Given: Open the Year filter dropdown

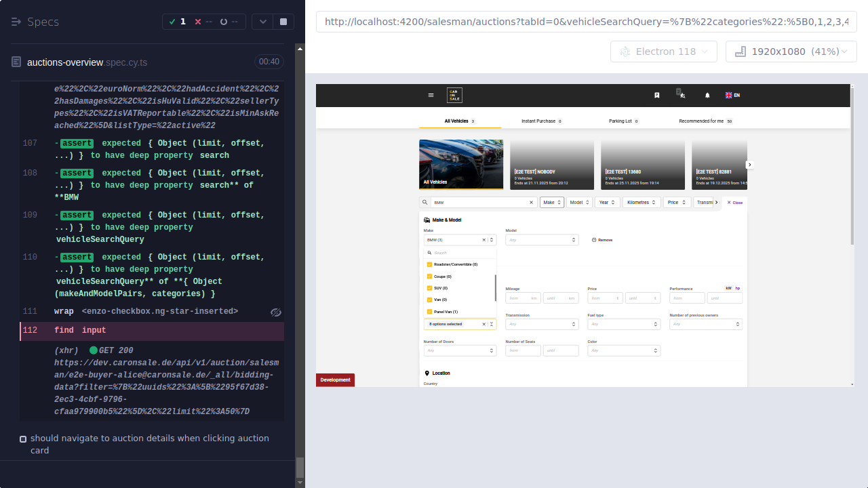Looking at the screenshot, I should coord(607,202).
